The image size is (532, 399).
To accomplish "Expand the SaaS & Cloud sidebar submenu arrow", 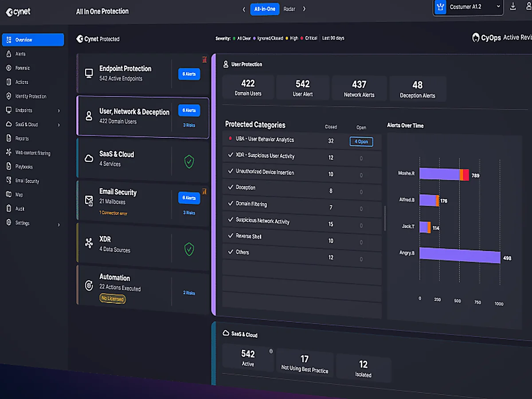I will (x=59, y=125).
